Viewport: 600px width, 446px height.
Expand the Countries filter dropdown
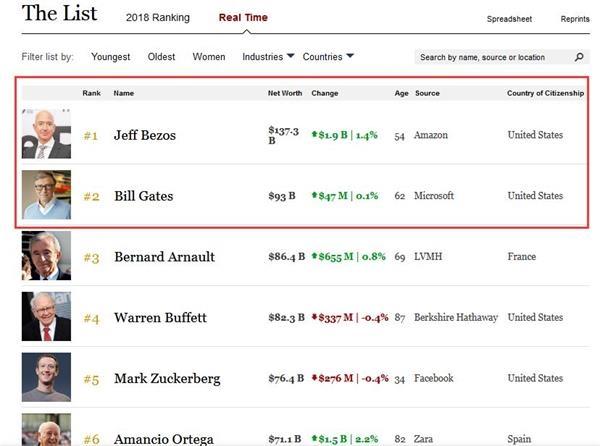pos(328,57)
